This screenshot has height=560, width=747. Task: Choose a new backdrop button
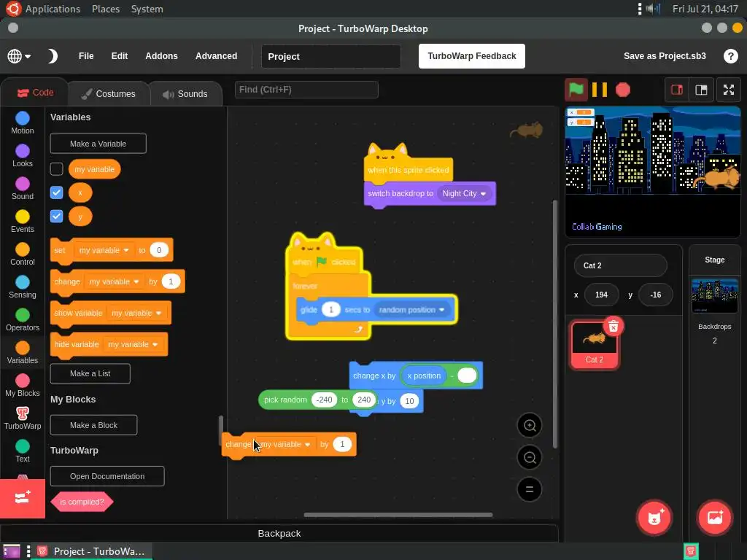point(715,518)
